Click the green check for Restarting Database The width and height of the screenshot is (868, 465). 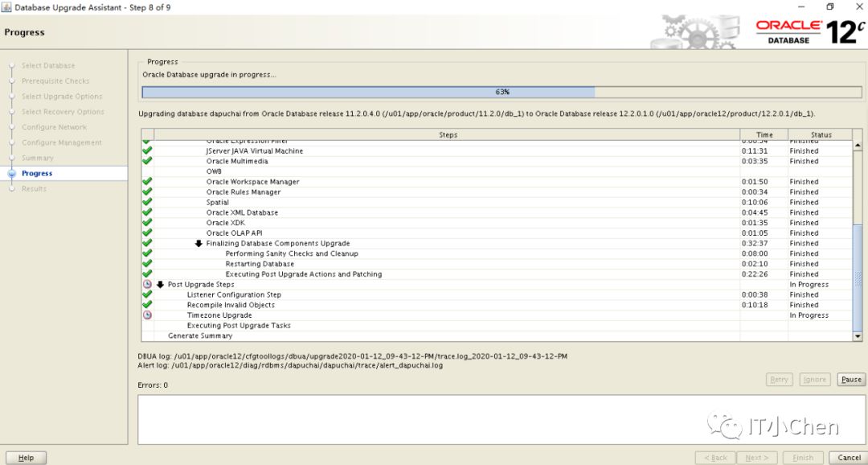click(x=147, y=264)
